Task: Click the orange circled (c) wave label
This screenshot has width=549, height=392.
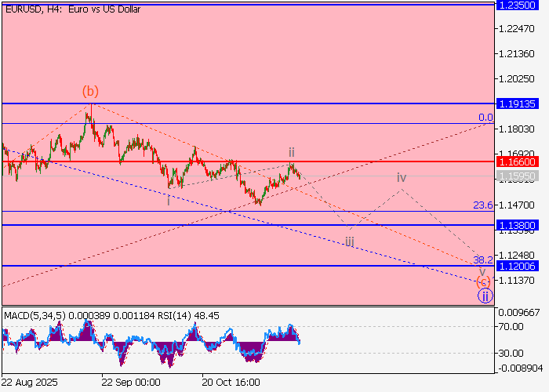Action: pyautogui.click(x=483, y=282)
